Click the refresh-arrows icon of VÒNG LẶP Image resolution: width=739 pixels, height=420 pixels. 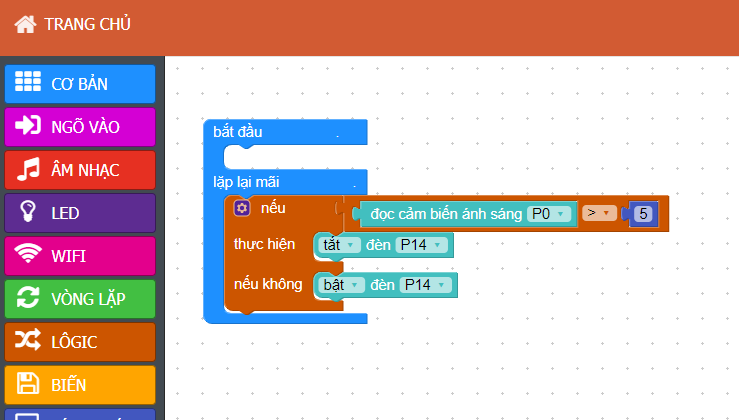tap(28, 297)
